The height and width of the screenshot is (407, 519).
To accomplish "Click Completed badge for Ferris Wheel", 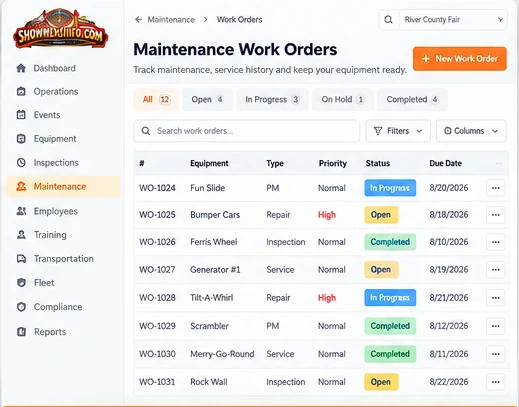I will tap(390, 242).
